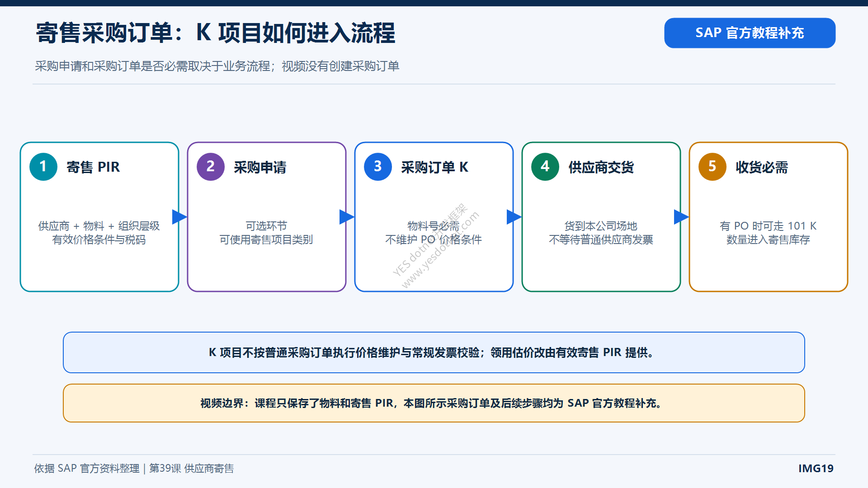The image size is (868, 488).
Task: Click the '采购申请' card heading
Action: [x=260, y=167]
